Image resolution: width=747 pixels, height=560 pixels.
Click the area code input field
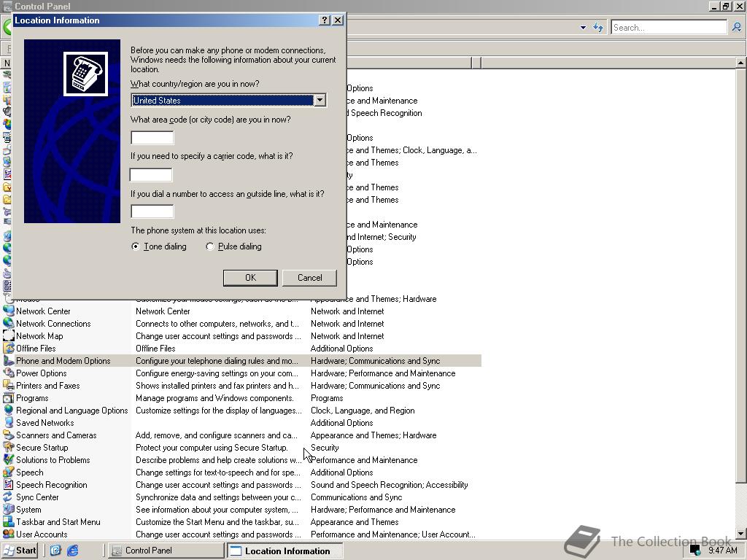[152, 138]
